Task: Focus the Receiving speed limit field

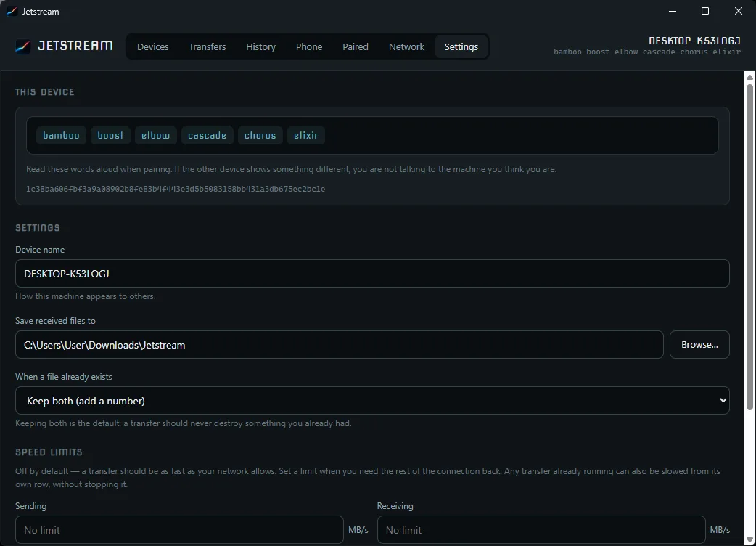Action: click(541, 529)
